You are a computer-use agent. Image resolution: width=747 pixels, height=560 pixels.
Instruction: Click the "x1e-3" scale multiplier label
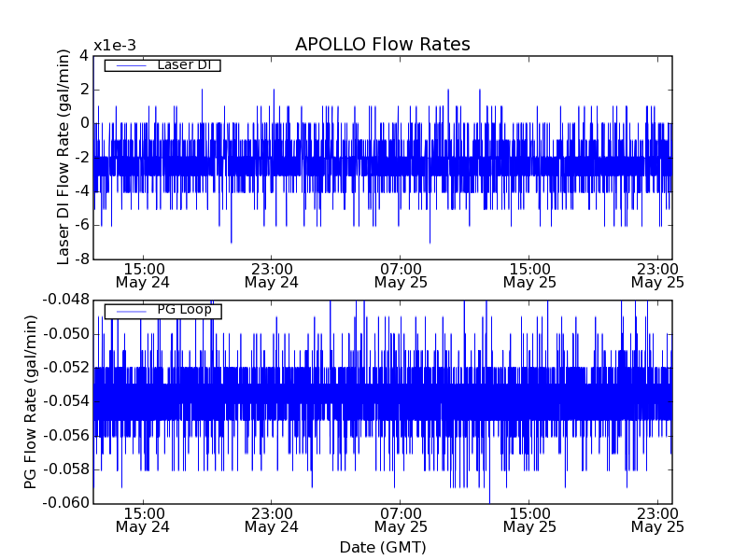click(114, 46)
